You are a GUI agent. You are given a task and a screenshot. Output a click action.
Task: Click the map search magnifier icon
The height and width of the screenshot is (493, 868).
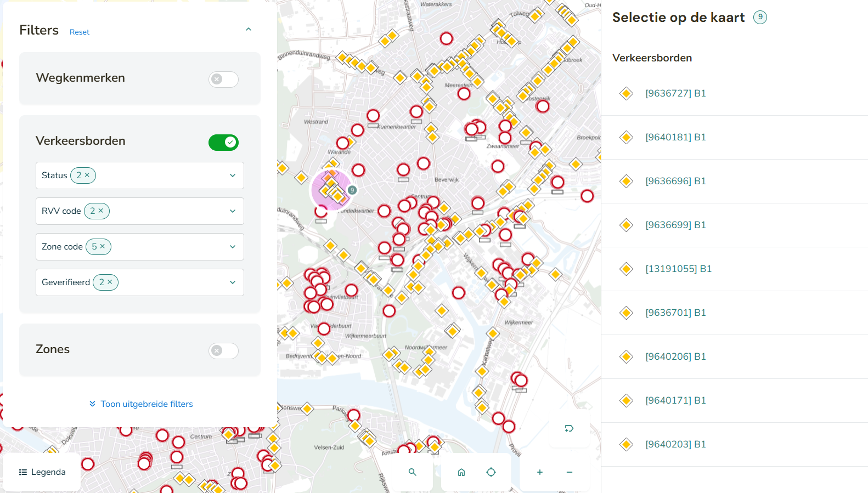pos(412,472)
